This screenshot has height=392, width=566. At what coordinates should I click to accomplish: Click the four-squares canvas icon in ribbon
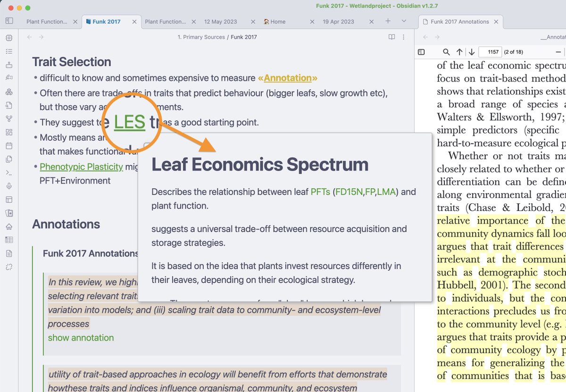9,132
